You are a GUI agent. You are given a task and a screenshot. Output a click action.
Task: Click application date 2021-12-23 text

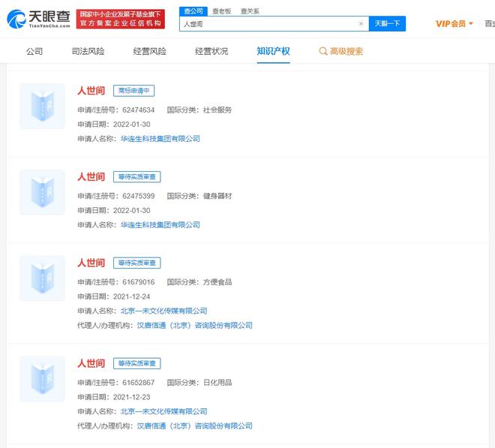pyautogui.click(x=132, y=397)
